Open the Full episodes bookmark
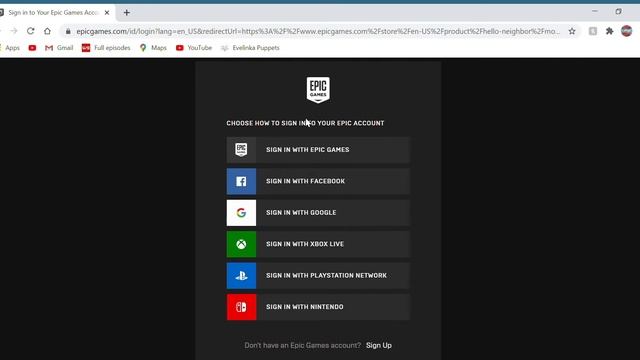The height and width of the screenshot is (360, 640). (106, 48)
